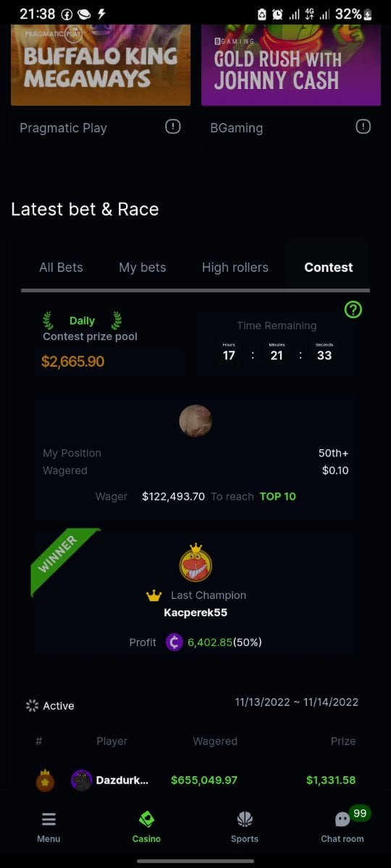The image size is (391, 868).
Task: Tap the green contest help question mark
Action: point(353,310)
